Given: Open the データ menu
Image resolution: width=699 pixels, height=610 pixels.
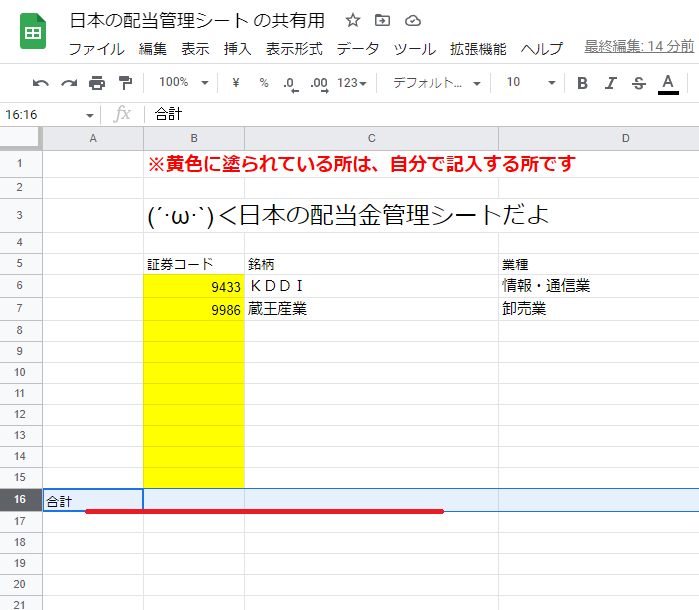Looking at the screenshot, I should tap(358, 48).
